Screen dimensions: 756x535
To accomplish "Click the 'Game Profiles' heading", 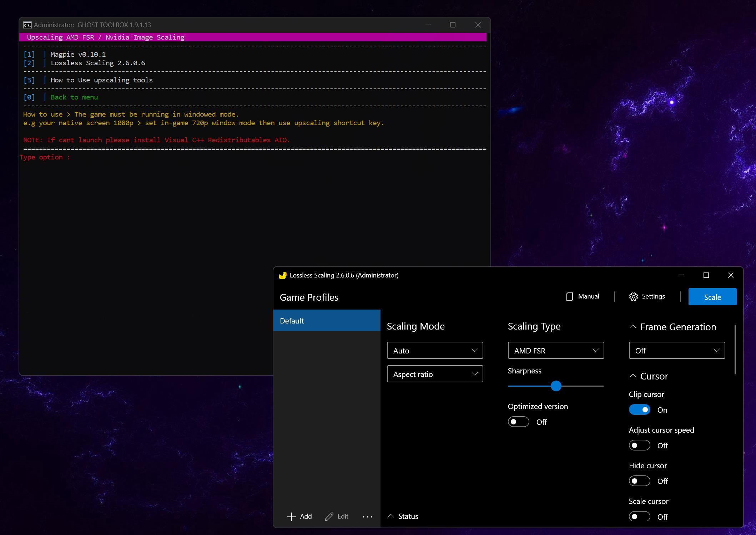I will click(x=309, y=297).
